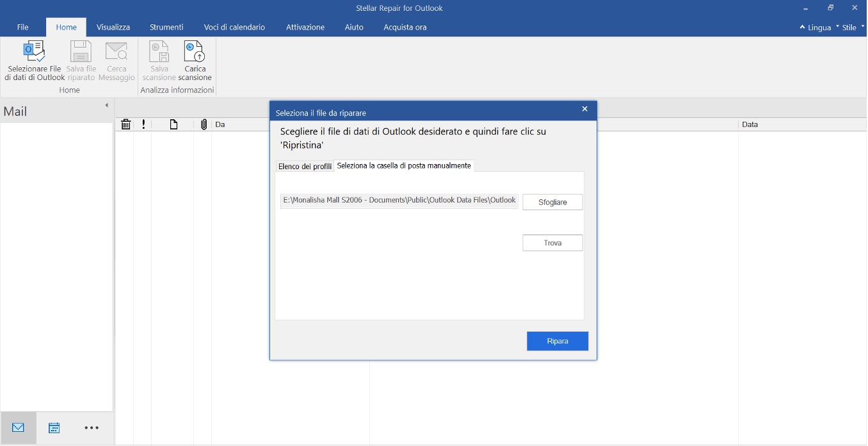Select Seleziona la casella di posta manualmente tab
Screen dimensions: 868x446
tap(404, 165)
